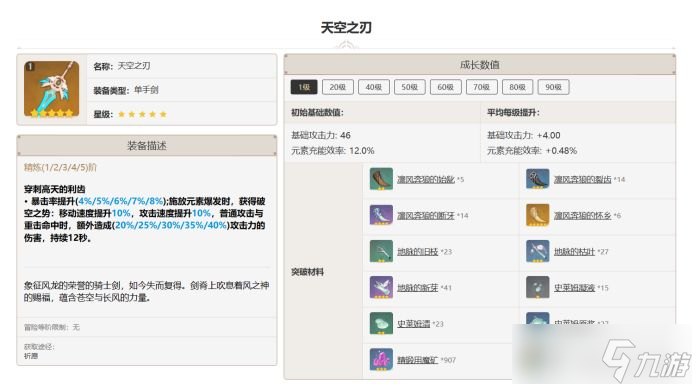
Task: Click the 精锻用魔矿 ore icon
Action: coord(381,360)
